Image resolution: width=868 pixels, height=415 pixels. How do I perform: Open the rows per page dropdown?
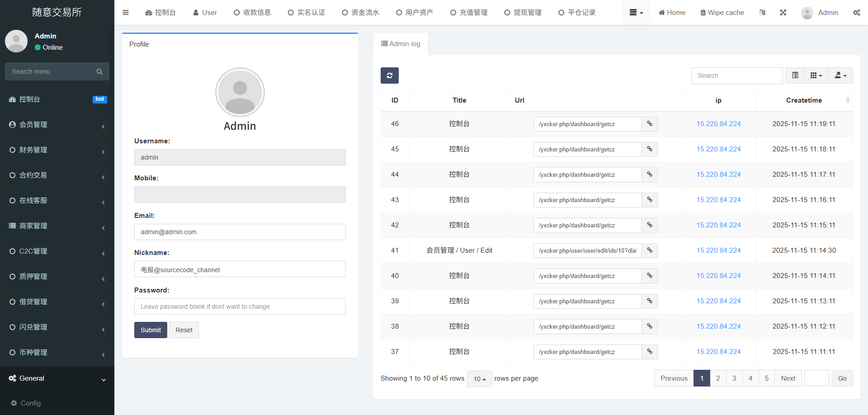click(x=479, y=379)
